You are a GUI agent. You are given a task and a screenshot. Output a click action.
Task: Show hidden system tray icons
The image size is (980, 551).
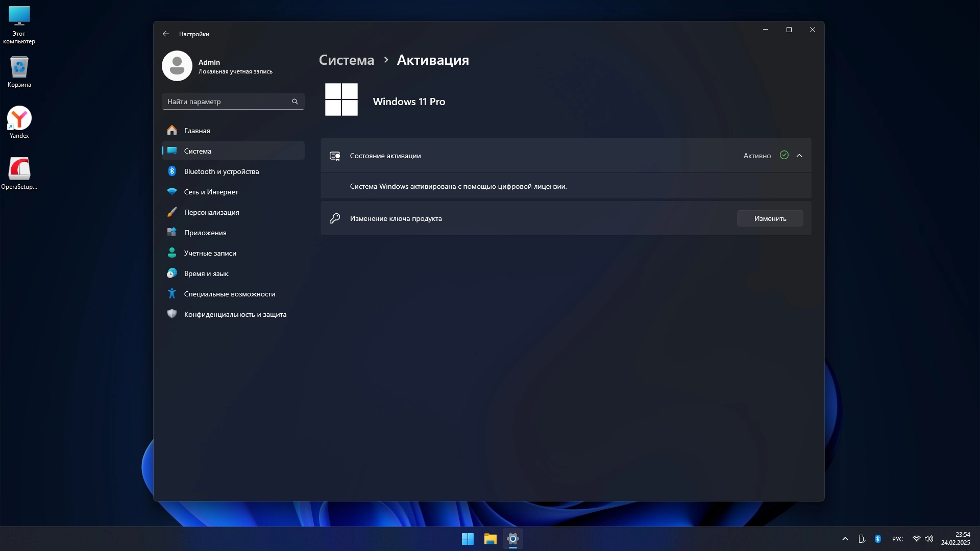coord(845,539)
